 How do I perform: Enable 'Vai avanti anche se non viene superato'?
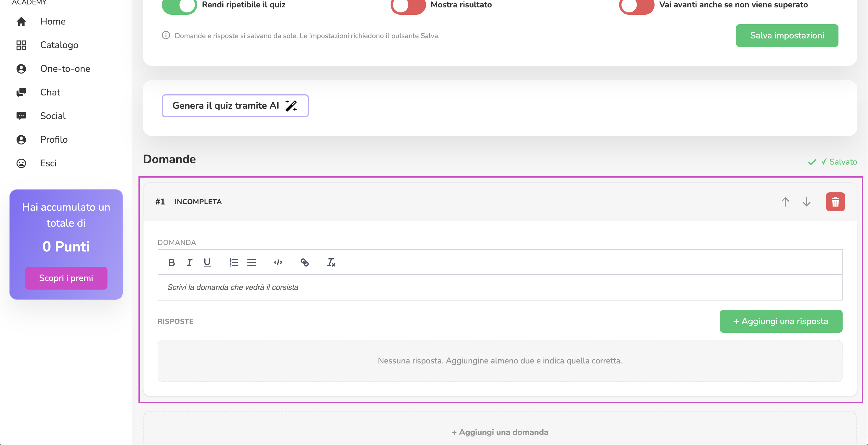pos(637,5)
